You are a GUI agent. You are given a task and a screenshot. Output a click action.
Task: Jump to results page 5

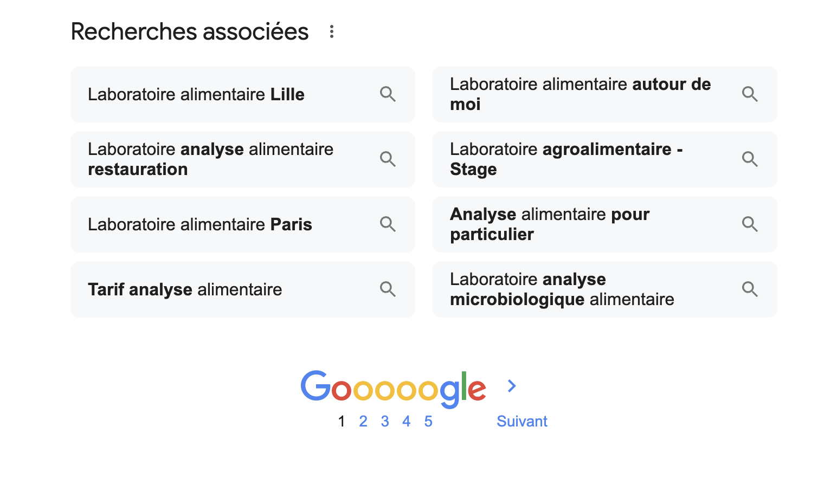tap(428, 421)
